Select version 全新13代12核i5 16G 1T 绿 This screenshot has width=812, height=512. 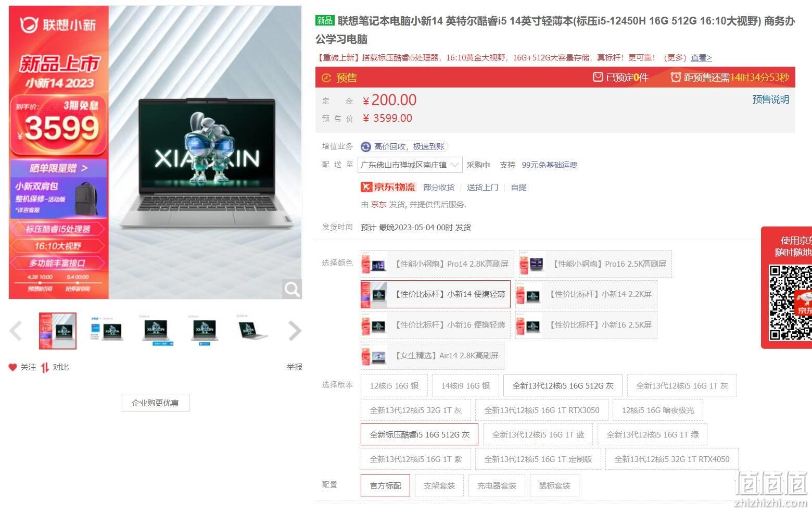(652, 435)
